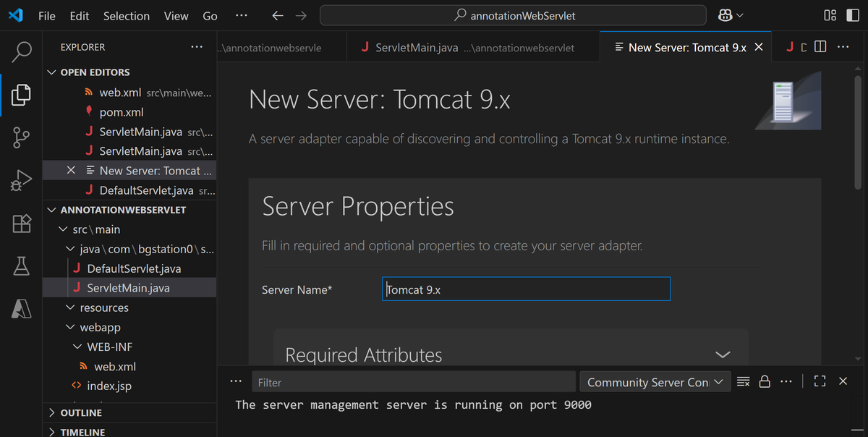Image resolution: width=868 pixels, height=437 pixels.
Task: Go forward with the right arrow
Action: pos(302,15)
